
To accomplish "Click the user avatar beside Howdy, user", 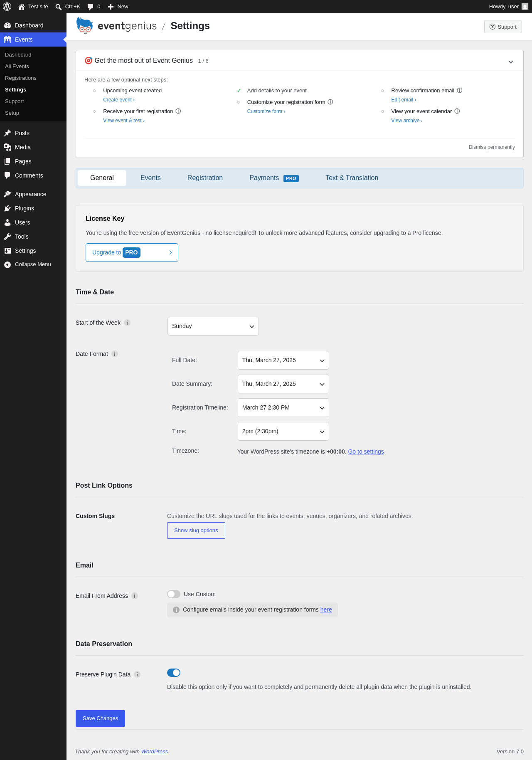I will 525,7.
